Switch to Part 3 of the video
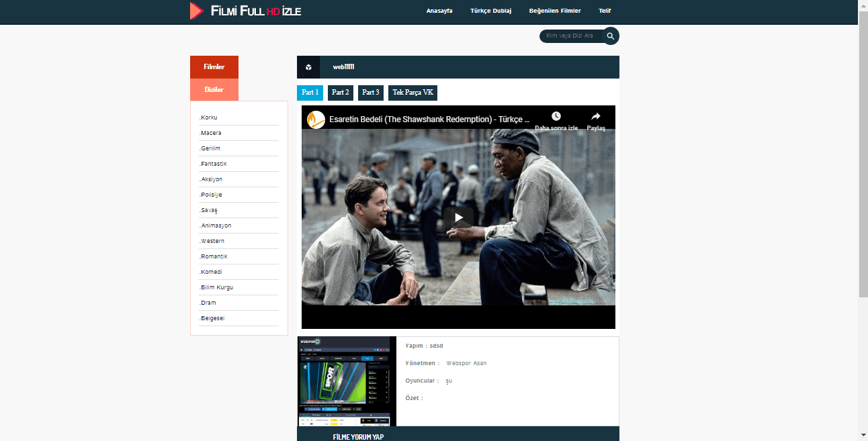 (x=371, y=93)
